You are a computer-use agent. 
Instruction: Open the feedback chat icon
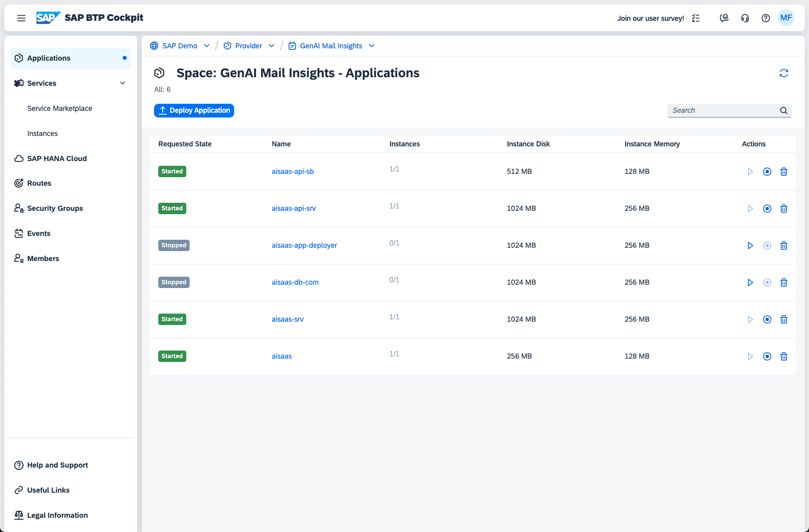[x=724, y=18]
